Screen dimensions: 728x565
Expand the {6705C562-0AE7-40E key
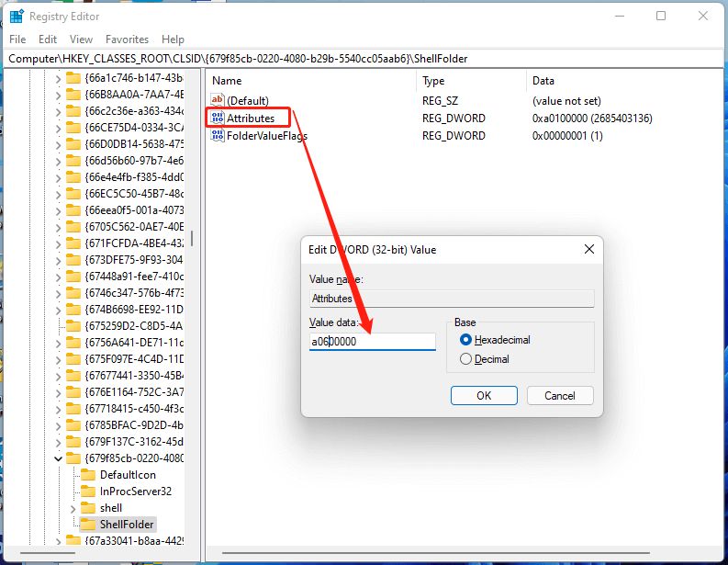pyautogui.click(x=58, y=228)
